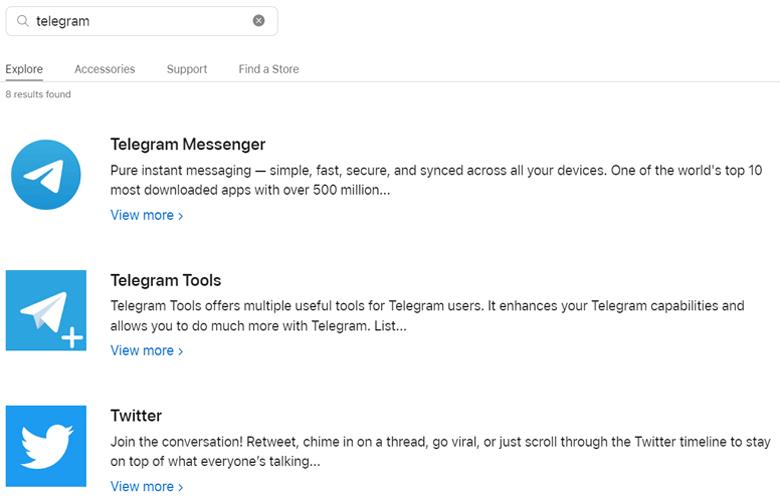780x500 pixels.
Task: Click View more under Telegram Tools
Action: pyautogui.click(x=147, y=351)
